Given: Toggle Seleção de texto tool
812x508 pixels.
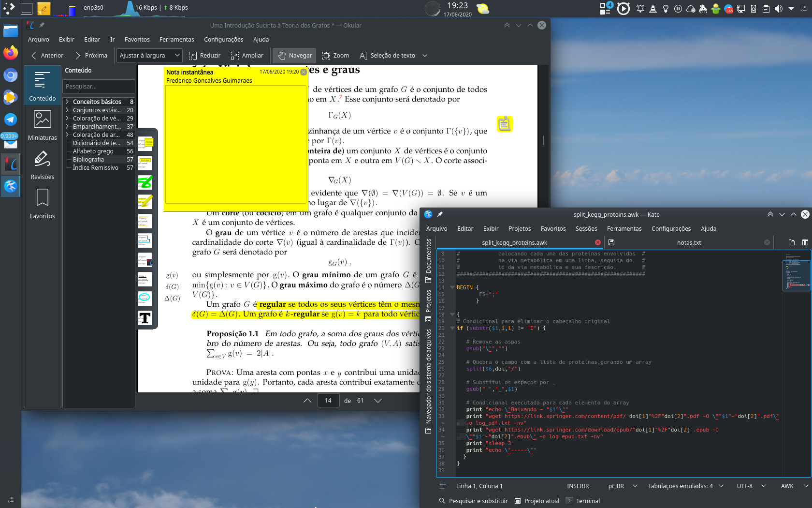Looking at the screenshot, I should 388,56.
